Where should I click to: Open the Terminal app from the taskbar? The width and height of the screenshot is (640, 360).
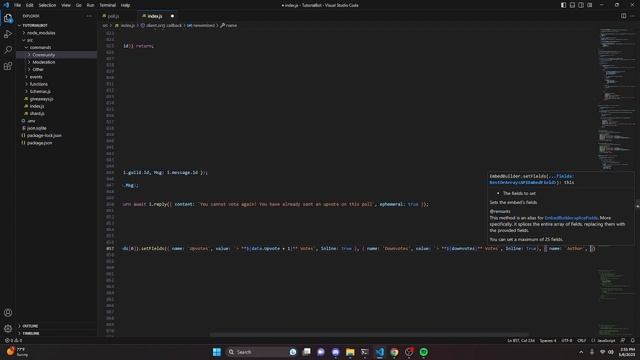point(364,352)
